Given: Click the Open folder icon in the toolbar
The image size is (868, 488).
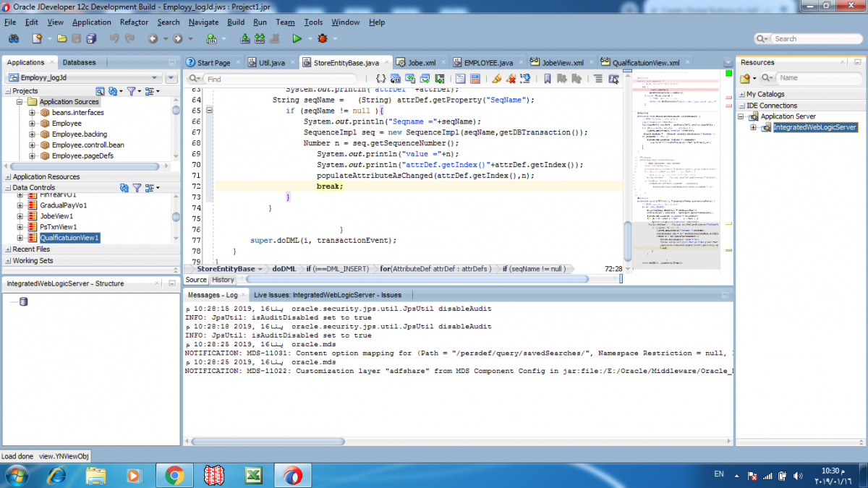Looking at the screenshot, I should click(61, 38).
